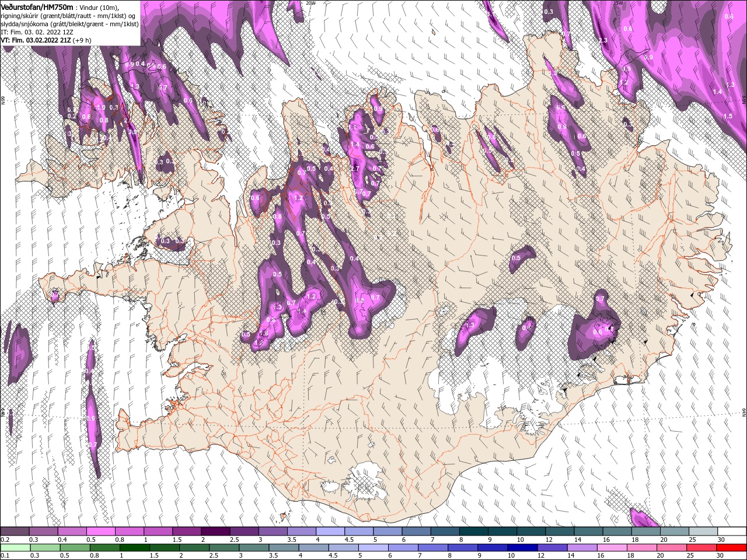The image size is (747, 560).
Task: Click the '2.3' value near the top right
Action: (603, 40)
